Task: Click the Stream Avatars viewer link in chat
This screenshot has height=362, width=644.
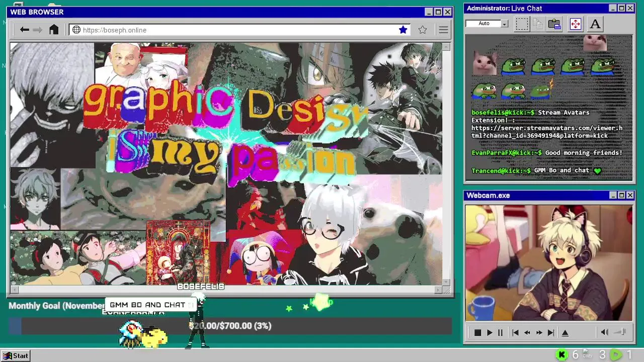Action: 546,132
